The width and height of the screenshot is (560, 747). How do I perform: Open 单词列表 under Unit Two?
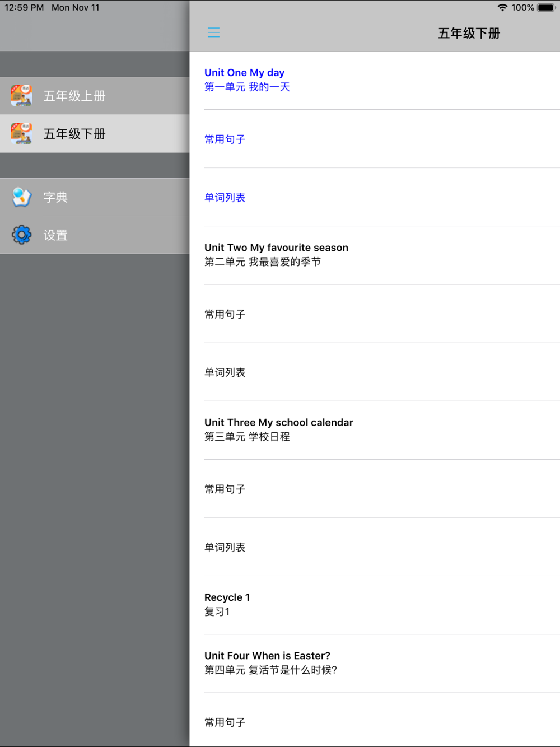tap(375, 372)
